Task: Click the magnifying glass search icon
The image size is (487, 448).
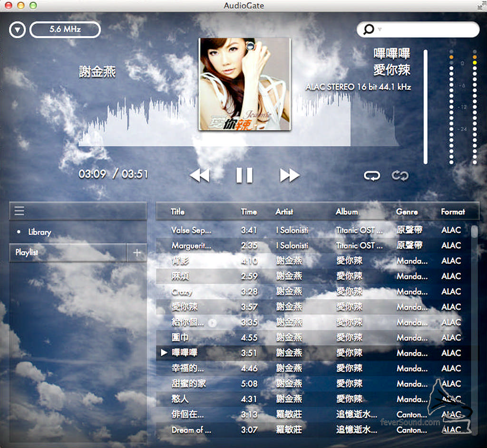Action: click(369, 29)
